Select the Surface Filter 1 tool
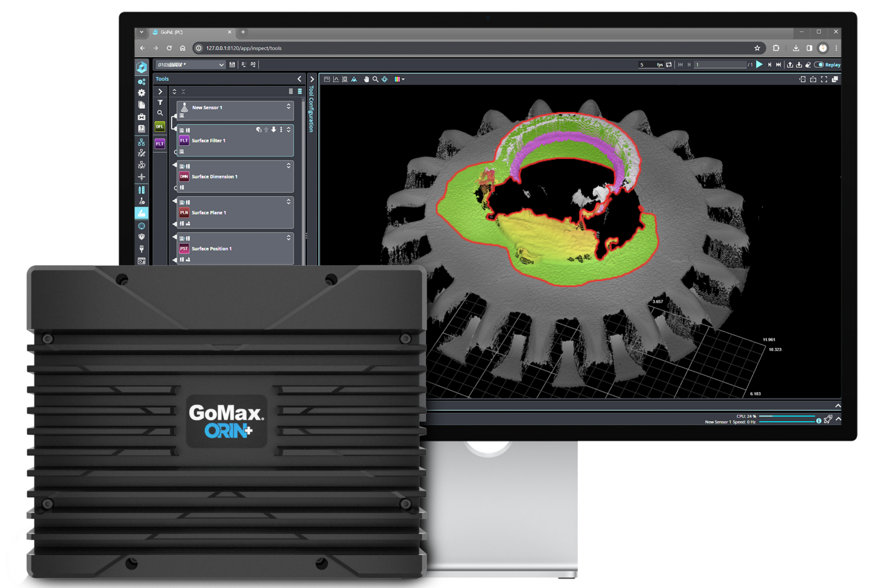Image resolution: width=884 pixels, height=588 pixels. pyautogui.click(x=235, y=140)
